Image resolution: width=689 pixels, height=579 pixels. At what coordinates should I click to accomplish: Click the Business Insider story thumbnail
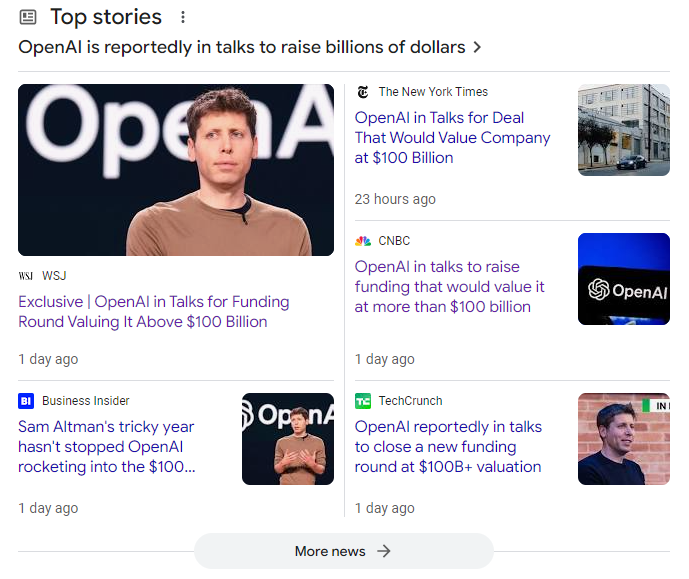click(288, 439)
